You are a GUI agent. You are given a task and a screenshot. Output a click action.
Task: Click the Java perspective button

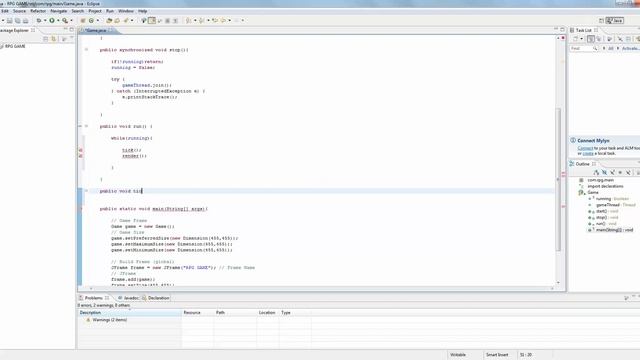coord(615,20)
